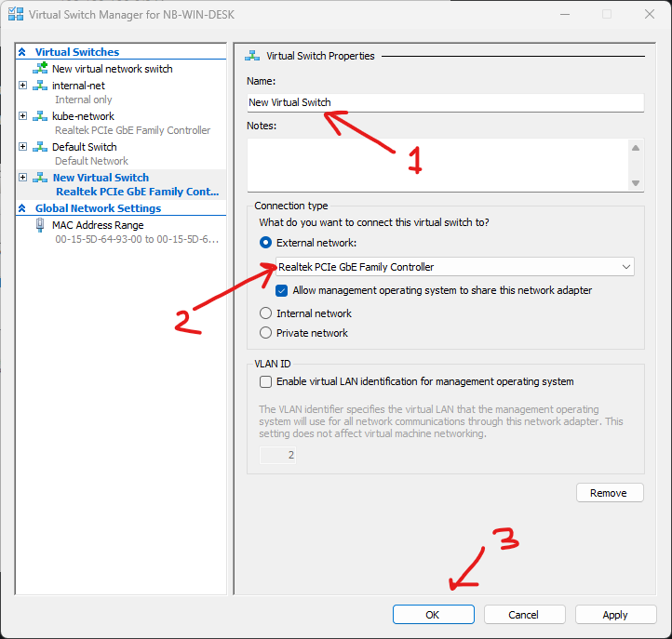Click the Virtual Switch Properties header icon

[x=250, y=56]
